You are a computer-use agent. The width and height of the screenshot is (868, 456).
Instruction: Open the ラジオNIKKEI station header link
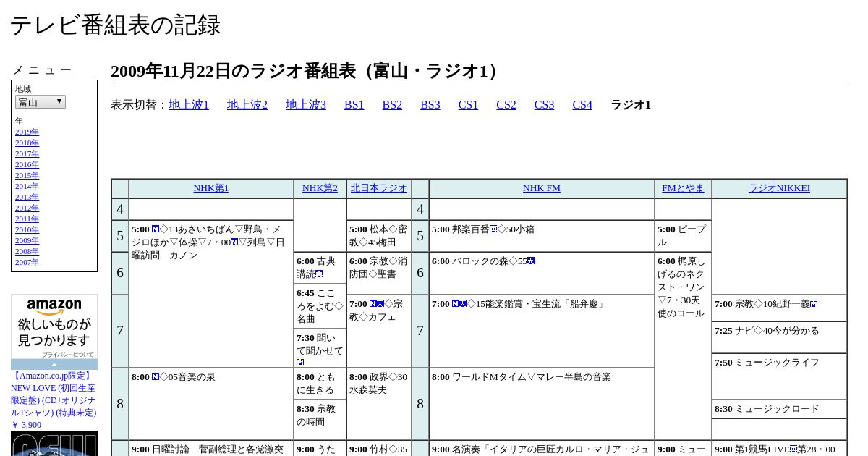pos(779,188)
